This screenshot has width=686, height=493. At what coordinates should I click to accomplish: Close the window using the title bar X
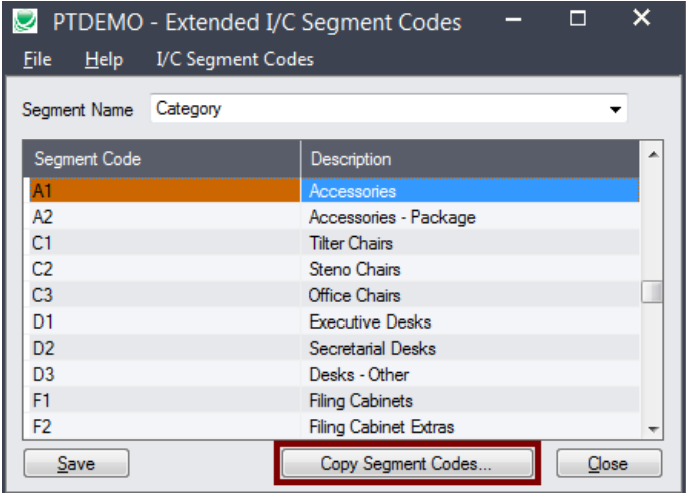[641, 18]
